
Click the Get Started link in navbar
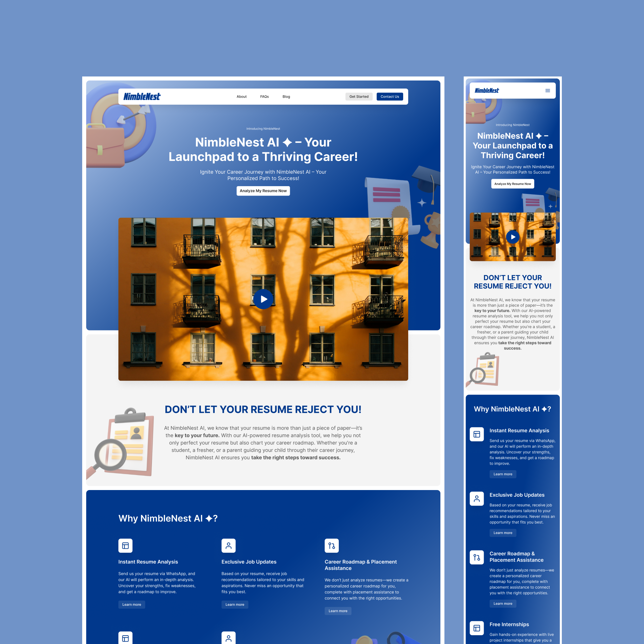[x=359, y=97]
